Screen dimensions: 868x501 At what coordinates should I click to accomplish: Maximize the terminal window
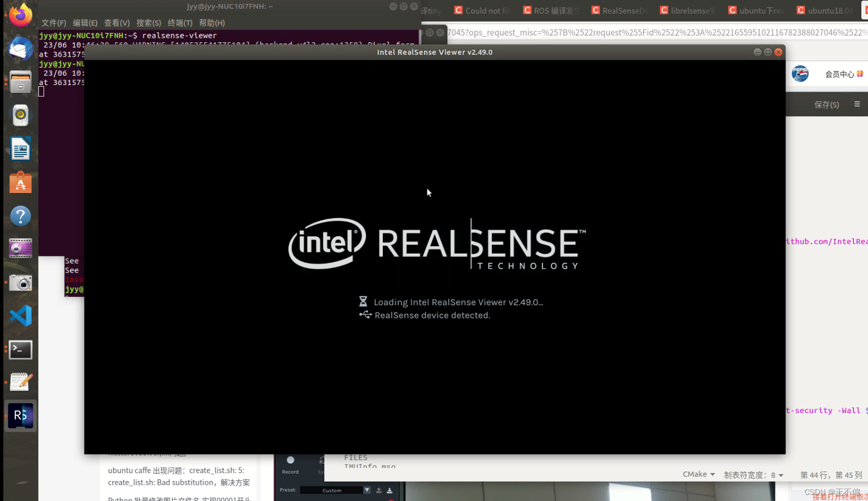pyautogui.click(x=403, y=7)
